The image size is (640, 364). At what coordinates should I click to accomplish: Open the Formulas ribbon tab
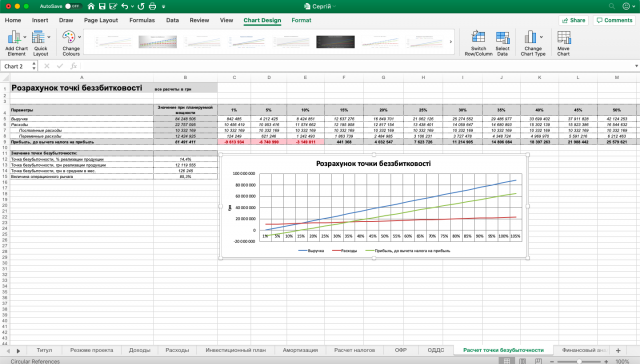[142, 20]
